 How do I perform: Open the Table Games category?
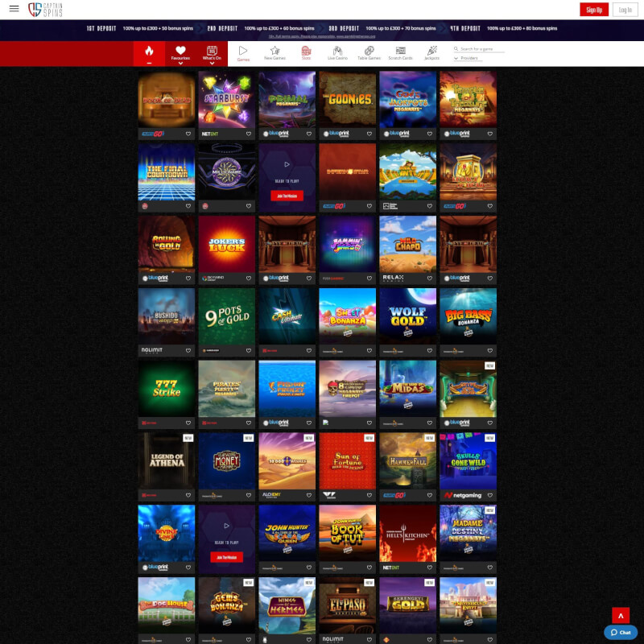[x=369, y=53]
